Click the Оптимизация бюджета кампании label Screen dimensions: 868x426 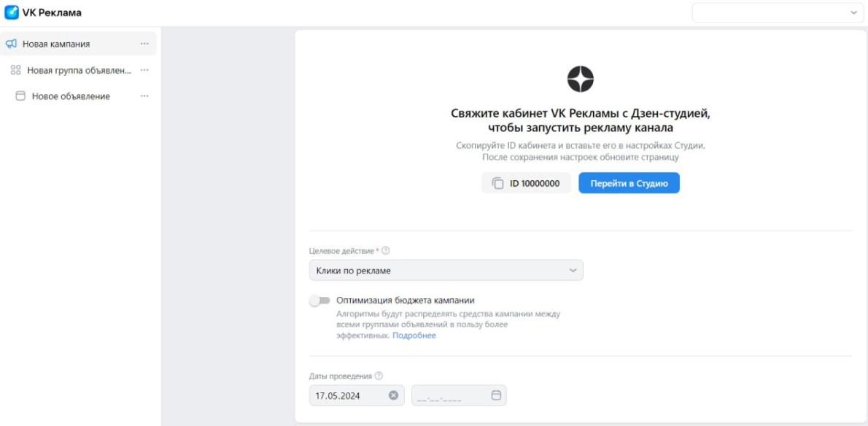[406, 301]
